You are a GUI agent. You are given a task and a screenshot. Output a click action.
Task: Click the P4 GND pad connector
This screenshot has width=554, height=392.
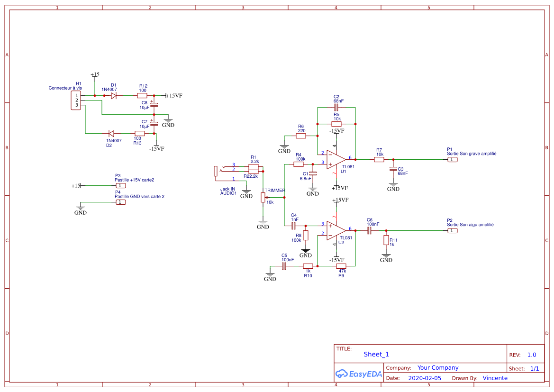coord(121,202)
